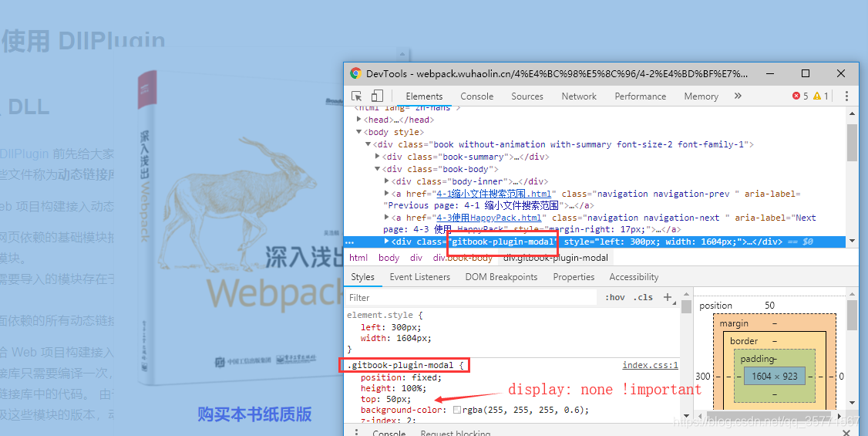Toggle the .cls class editor
Viewport: 868px width, 436px height.
[643, 298]
